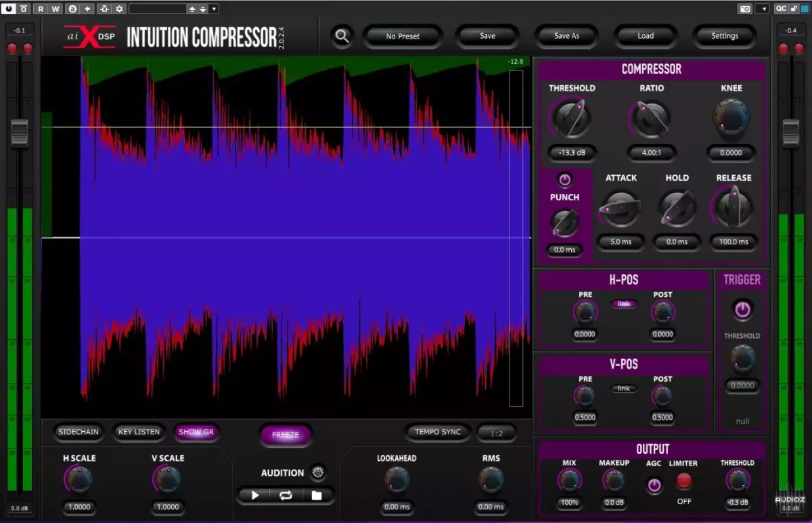The height and width of the screenshot is (523, 812).
Task: Open the host preset dropdown arrow
Action: pyautogui.click(x=215, y=9)
